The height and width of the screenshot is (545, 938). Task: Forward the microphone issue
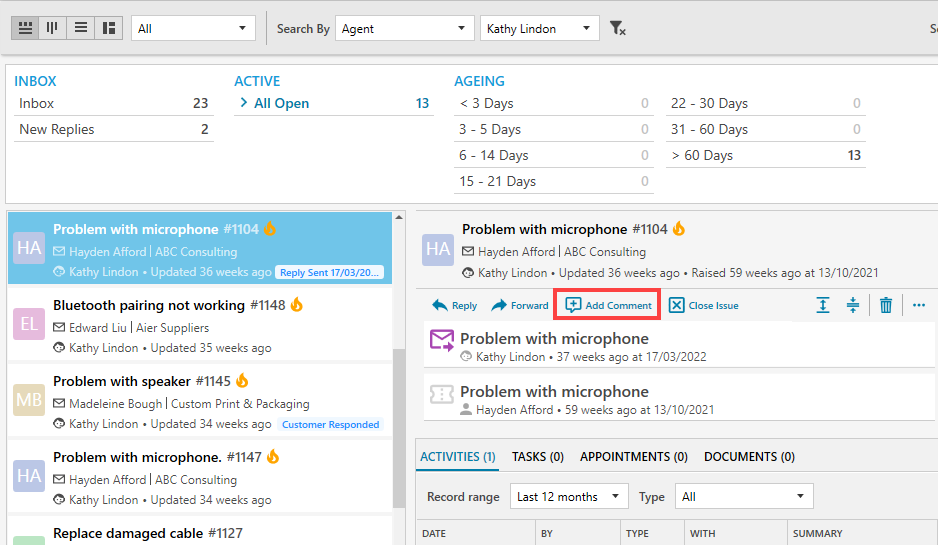[520, 306]
